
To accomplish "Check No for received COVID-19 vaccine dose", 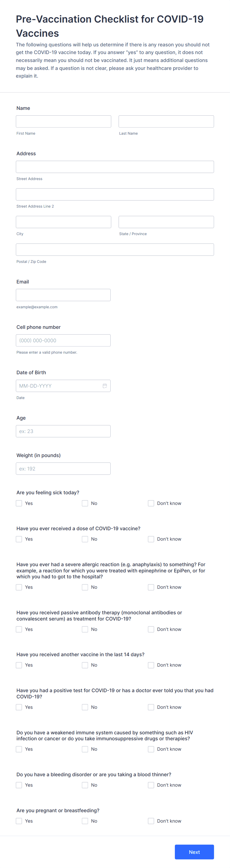I will pyautogui.click(x=85, y=539).
